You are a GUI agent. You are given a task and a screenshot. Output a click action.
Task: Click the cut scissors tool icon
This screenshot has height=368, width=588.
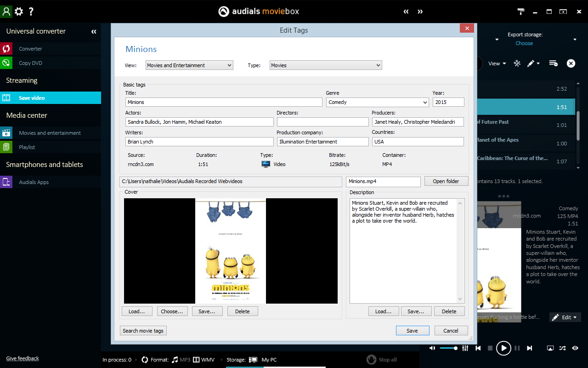517,63
